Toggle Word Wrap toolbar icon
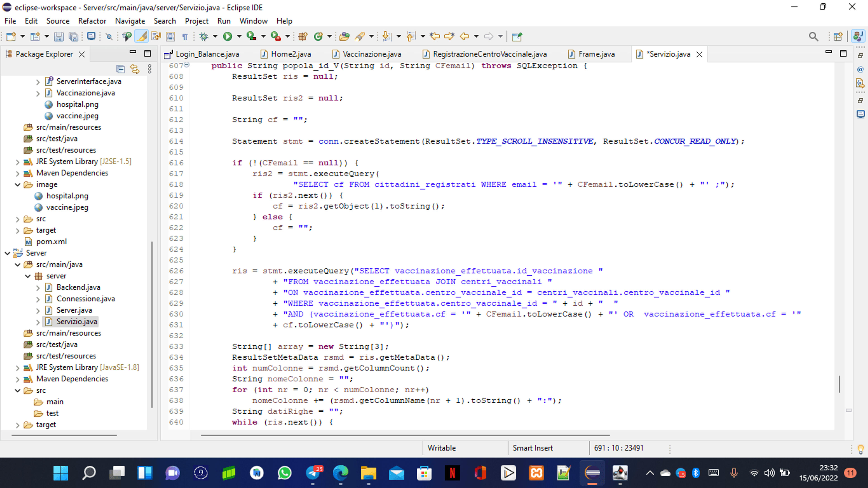The image size is (868, 488). coord(156,36)
